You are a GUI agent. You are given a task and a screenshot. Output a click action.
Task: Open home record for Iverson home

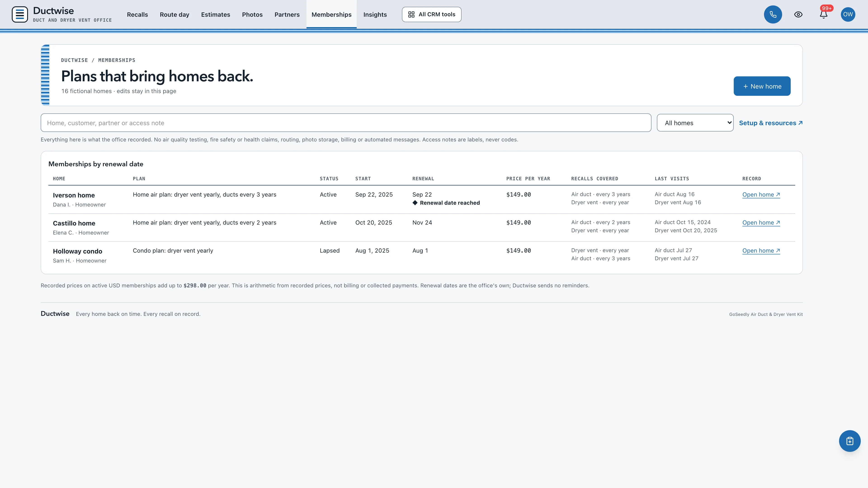pyautogui.click(x=761, y=195)
